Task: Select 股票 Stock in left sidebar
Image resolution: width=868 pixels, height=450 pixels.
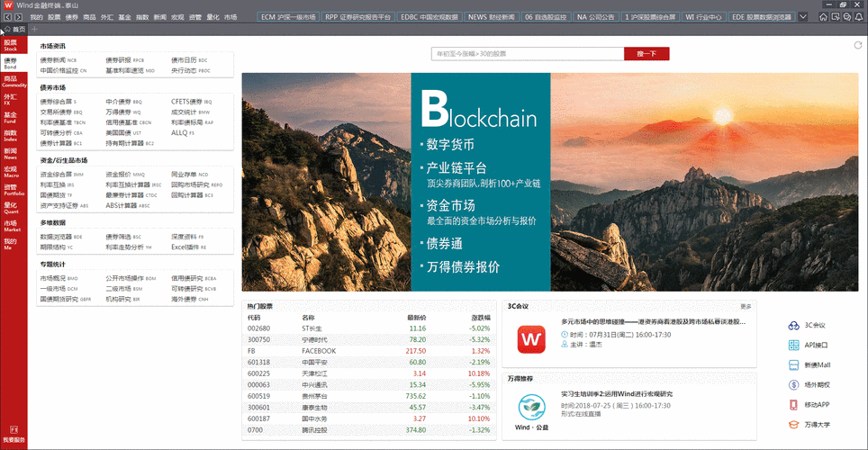Action: [14, 45]
